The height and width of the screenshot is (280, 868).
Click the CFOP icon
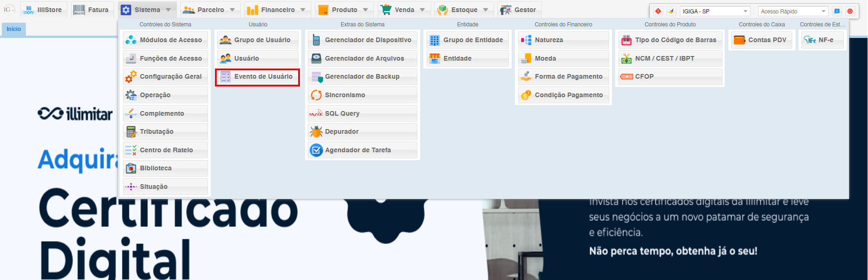[x=627, y=77]
